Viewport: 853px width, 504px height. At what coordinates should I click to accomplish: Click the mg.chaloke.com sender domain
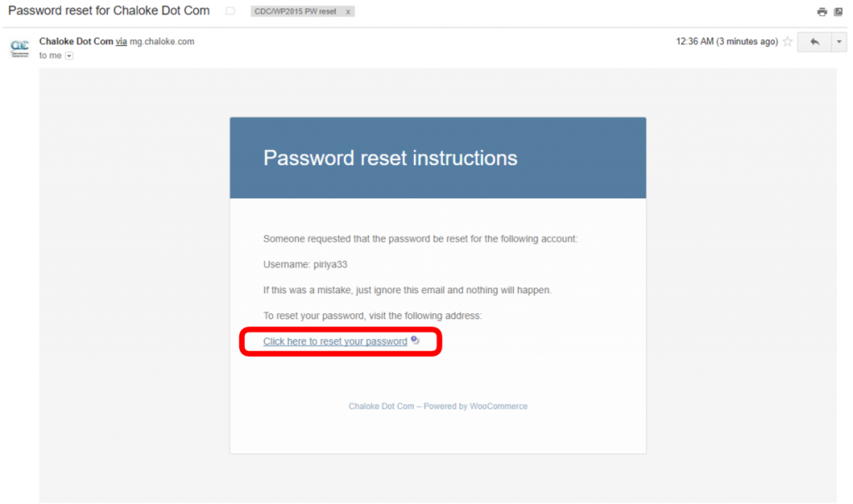[x=162, y=41]
